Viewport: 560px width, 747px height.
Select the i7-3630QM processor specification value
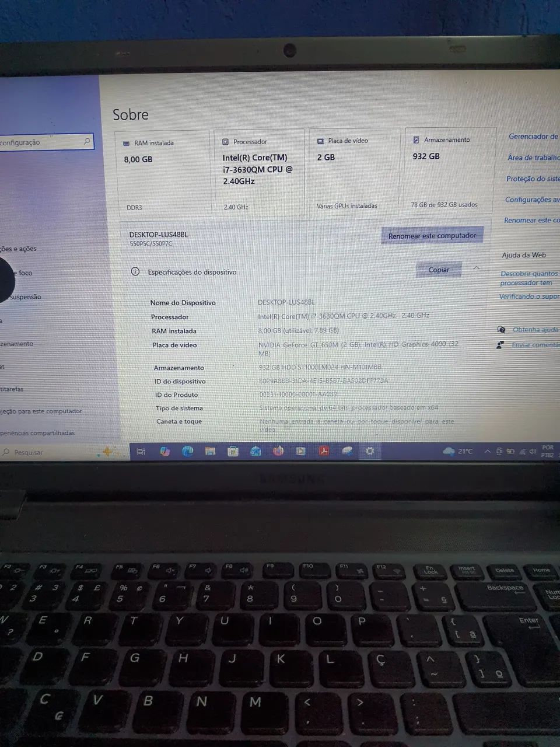click(343, 316)
